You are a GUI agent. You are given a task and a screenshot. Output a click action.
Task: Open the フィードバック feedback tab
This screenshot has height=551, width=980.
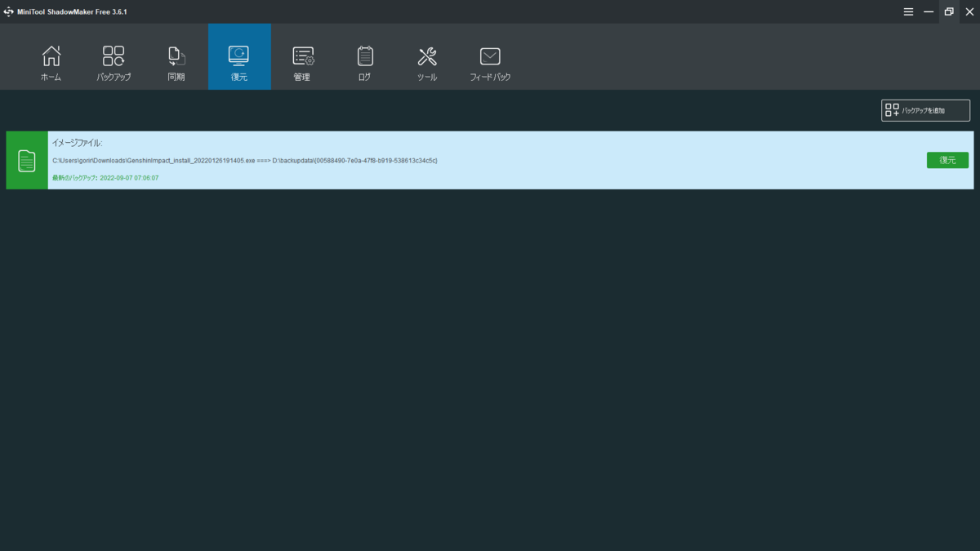pos(490,57)
